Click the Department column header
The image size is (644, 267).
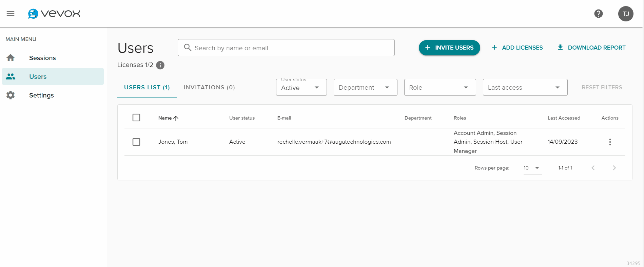pos(418,118)
